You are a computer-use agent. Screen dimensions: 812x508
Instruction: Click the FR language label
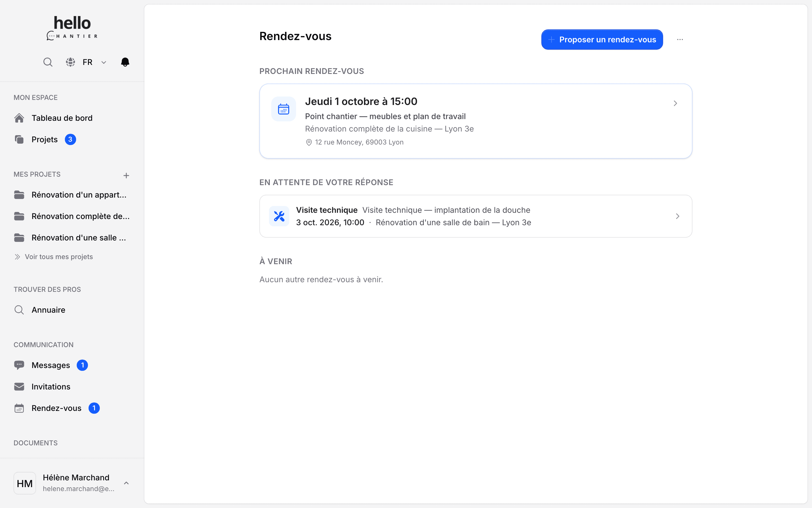point(88,62)
